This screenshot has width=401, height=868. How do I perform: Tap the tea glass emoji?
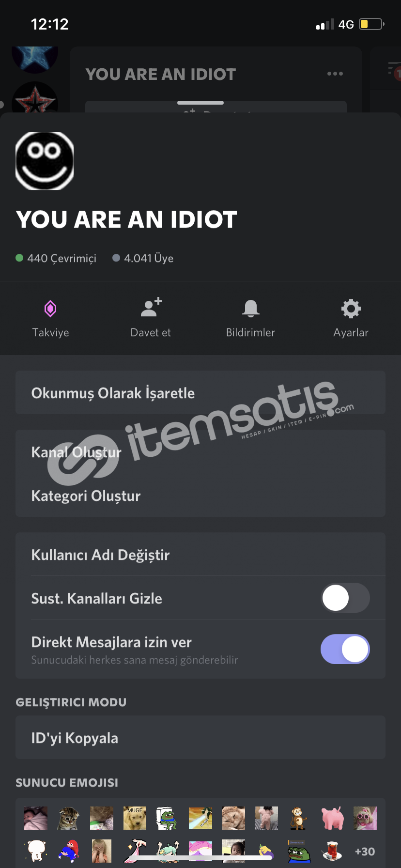(332, 851)
